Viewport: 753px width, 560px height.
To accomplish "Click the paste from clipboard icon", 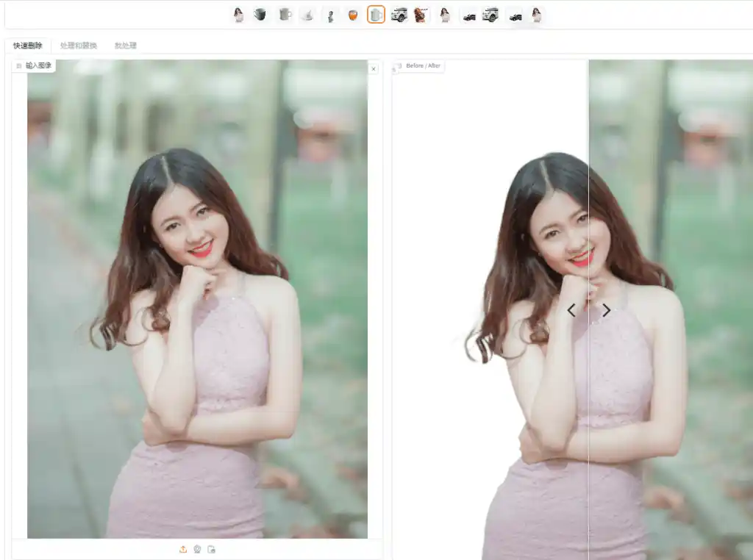I will (x=212, y=549).
